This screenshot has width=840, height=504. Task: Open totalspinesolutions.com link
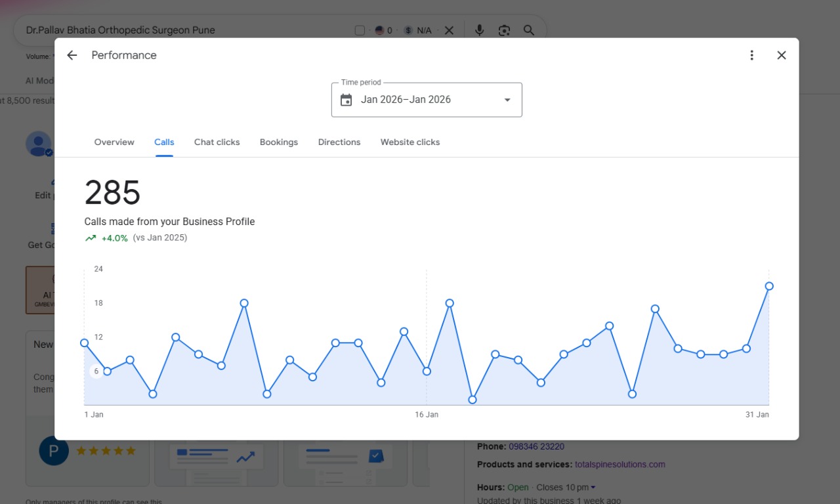[x=620, y=465]
